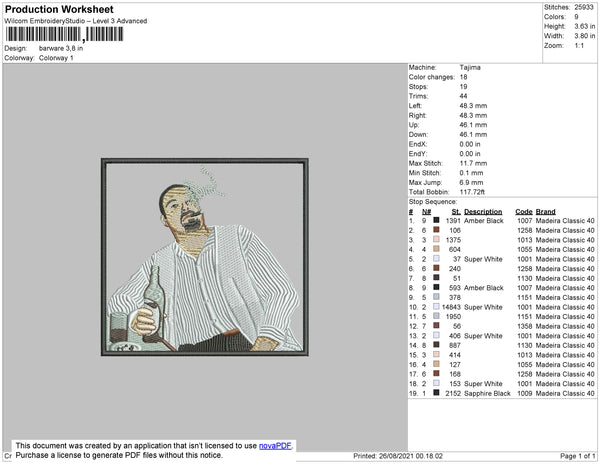The image size is (600, 464).
Task: Click the 'Stop Sequence:' heading
Action: point(433,202)
